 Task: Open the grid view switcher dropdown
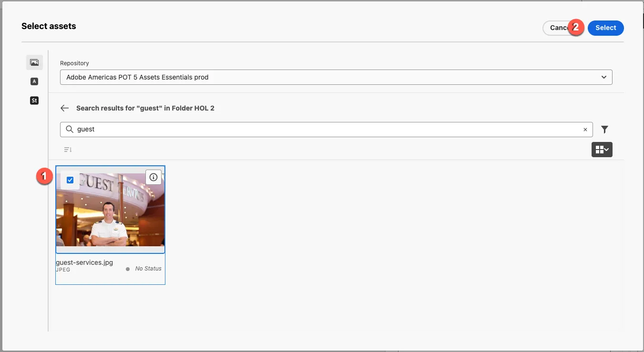pyautogui.click(x=602, y=150)
